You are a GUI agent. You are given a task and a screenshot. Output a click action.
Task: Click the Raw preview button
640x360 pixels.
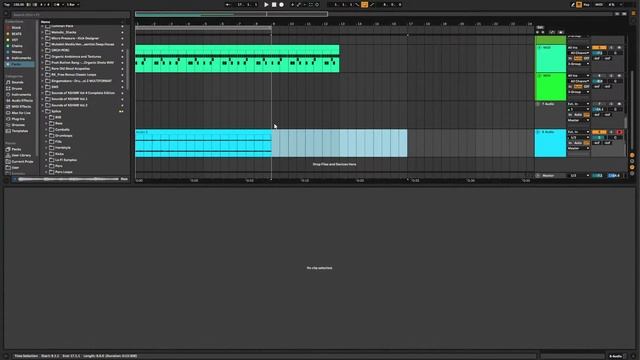(124, 179)
